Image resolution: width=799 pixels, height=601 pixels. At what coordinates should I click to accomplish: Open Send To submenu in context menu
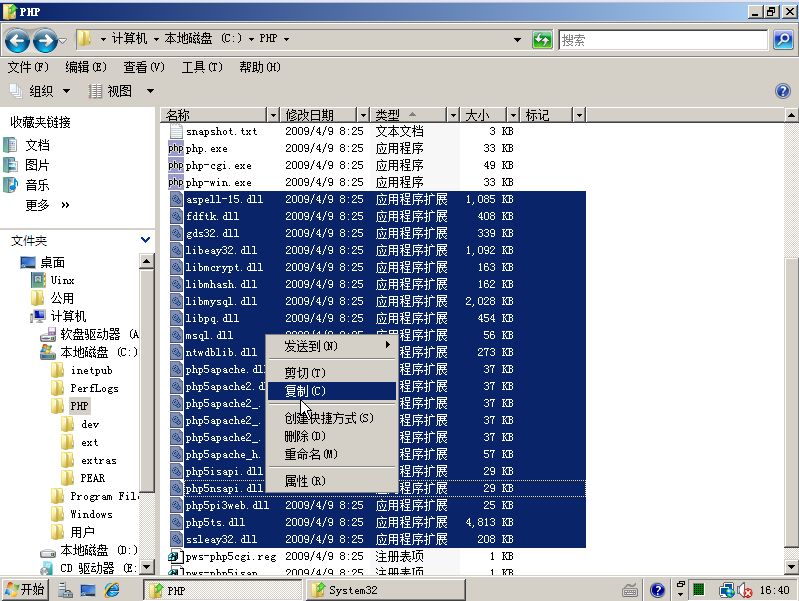(x=332, y=346)
